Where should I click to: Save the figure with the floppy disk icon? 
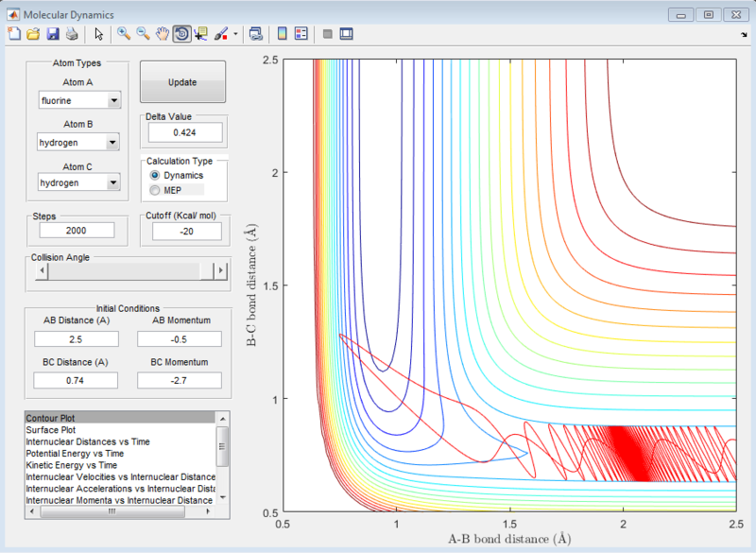pos(53,34)
